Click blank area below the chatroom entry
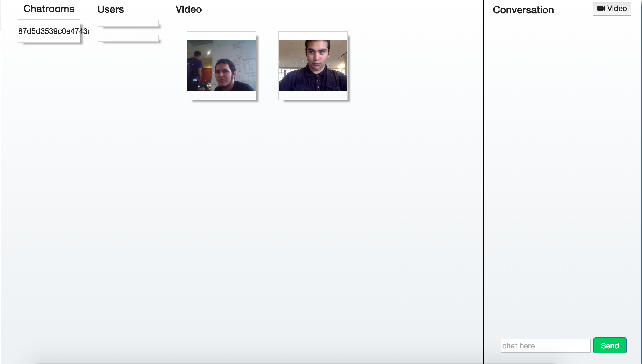642x364 pixels. (45, 194)
